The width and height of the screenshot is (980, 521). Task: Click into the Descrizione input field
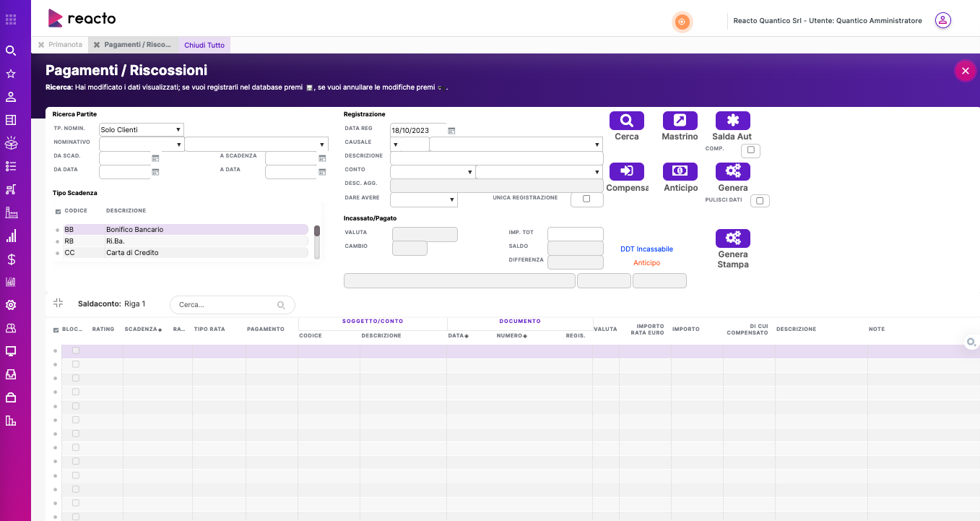[496, 158]
